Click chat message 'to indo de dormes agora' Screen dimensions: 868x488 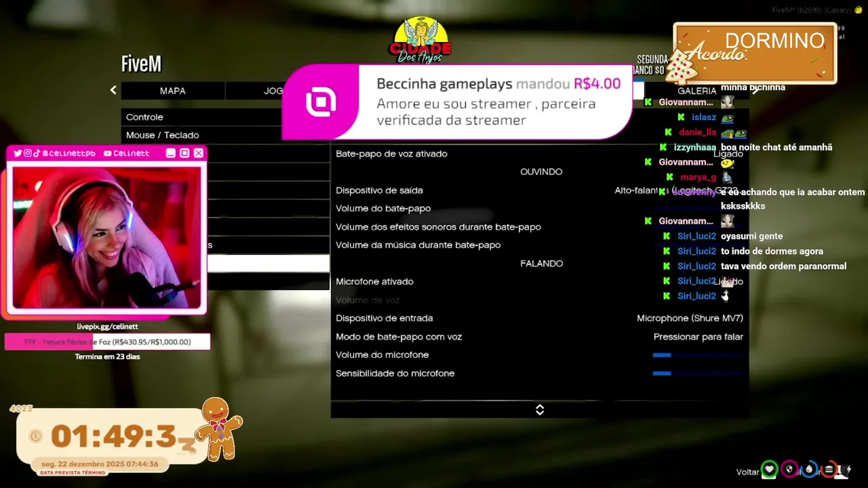[772, 251]
